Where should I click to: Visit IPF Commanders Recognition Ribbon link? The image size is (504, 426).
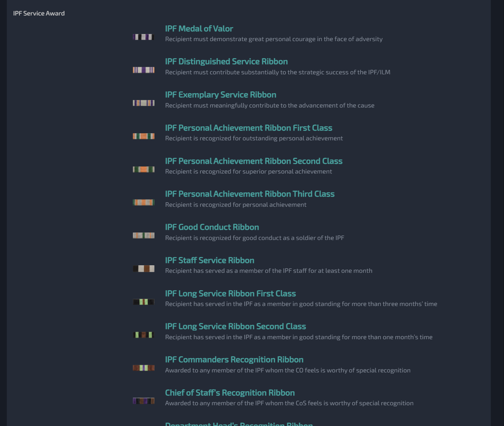[234, 360]
